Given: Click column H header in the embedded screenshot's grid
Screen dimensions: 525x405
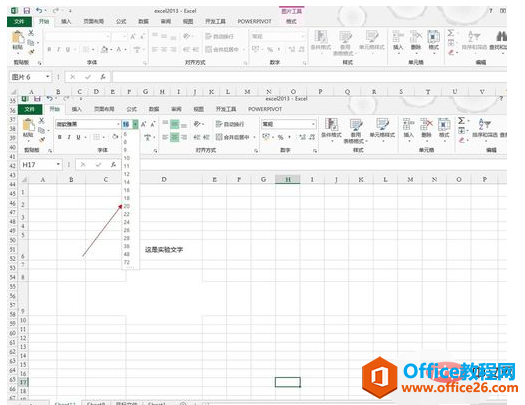Looking at the screenshot, I should click(288, 179).
